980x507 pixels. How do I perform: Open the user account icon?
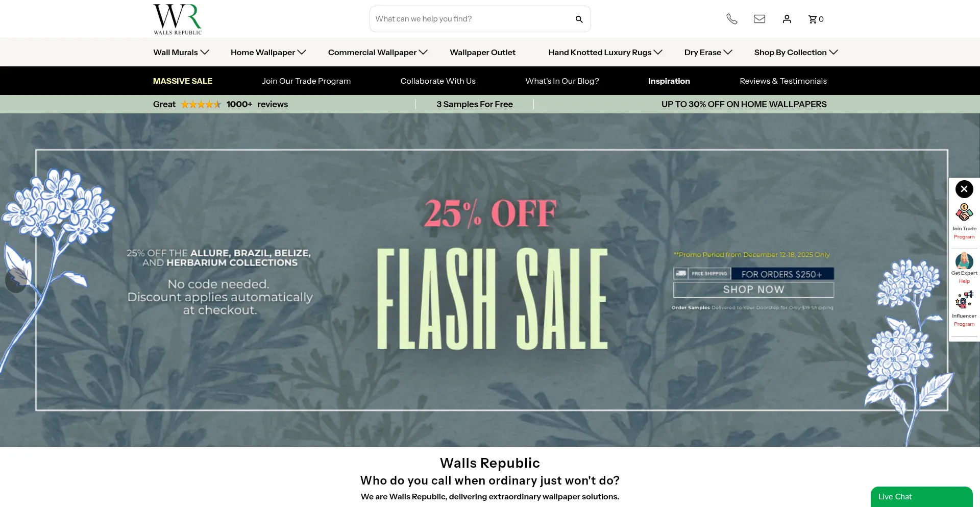(787, 19)
